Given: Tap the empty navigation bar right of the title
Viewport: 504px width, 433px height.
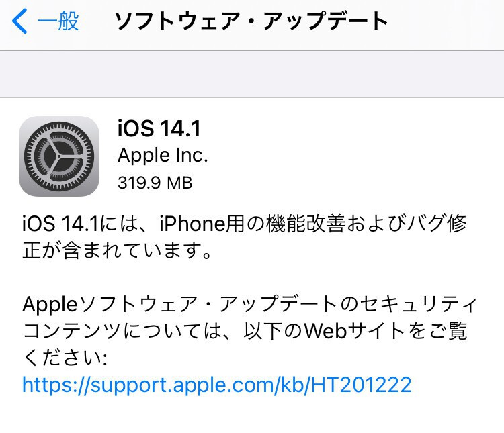Looking at the screenshot, I should pyautogui.click(x=447, y=21).
